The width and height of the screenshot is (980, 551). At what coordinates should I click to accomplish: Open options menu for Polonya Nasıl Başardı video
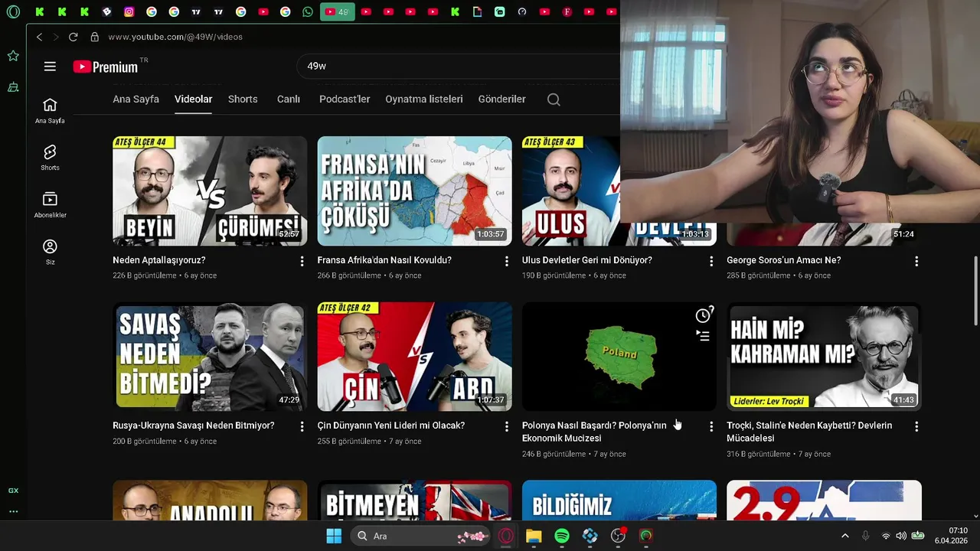(x=710, y=426)
